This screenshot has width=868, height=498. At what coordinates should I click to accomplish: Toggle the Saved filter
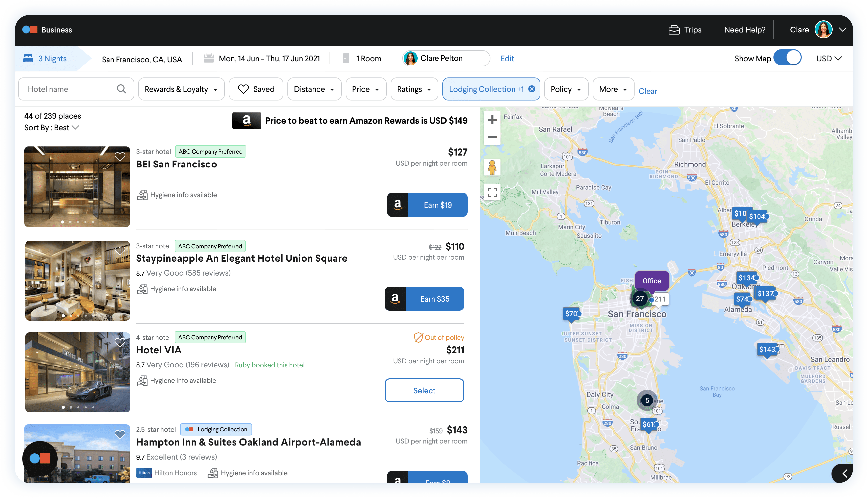(x=256, y=89)
